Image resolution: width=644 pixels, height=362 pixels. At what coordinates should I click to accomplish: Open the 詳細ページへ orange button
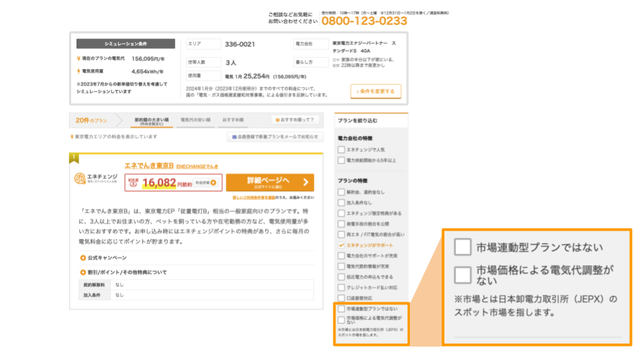point(270,182)
